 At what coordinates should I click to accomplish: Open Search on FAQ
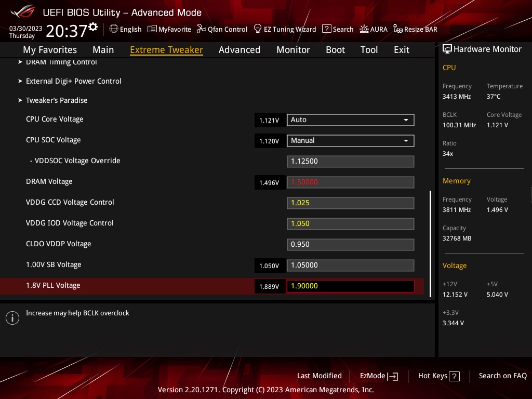[x=502, y=376]
